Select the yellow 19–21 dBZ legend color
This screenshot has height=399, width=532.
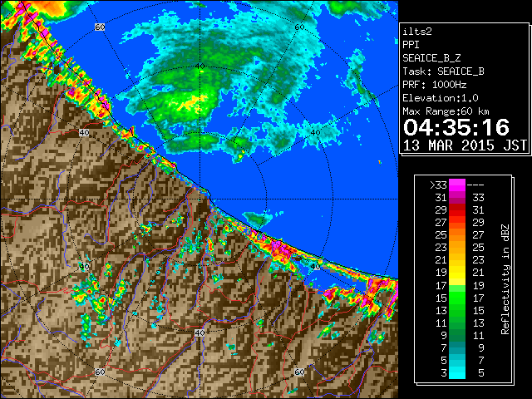pyautogui.click(x=457, y=273)
